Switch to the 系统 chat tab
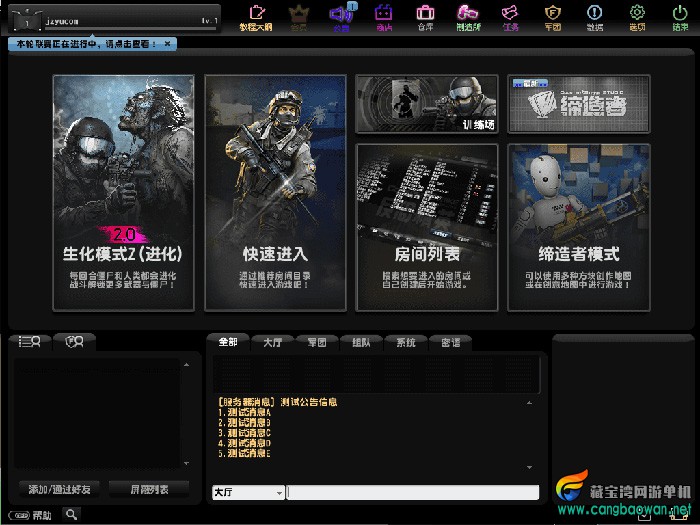 405,342
